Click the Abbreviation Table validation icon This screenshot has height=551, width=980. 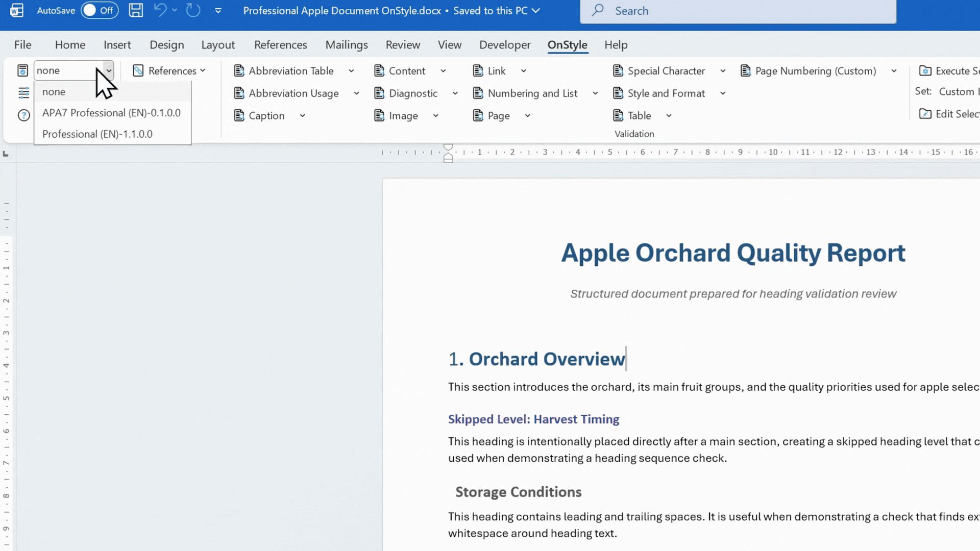[239, 71]
